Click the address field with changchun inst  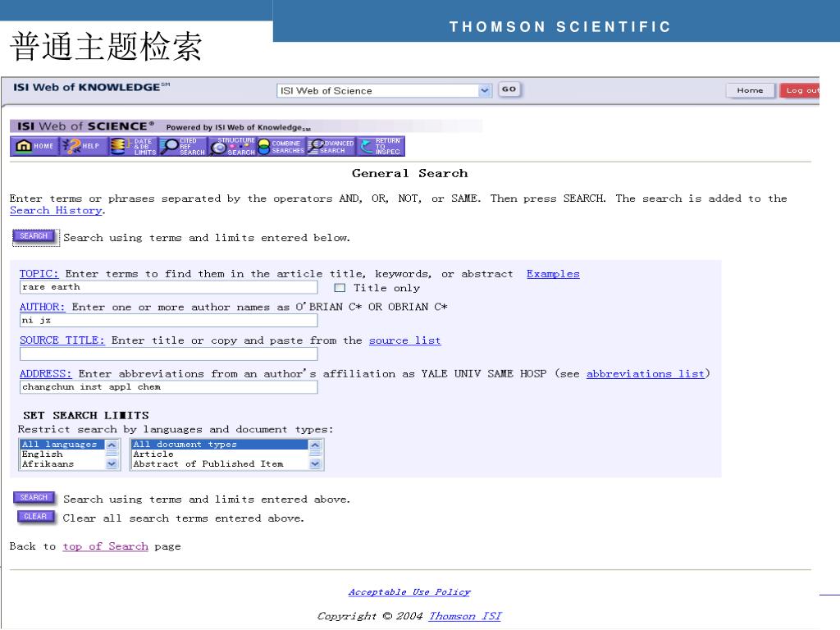pyautogui.click(x=169, y=387)
